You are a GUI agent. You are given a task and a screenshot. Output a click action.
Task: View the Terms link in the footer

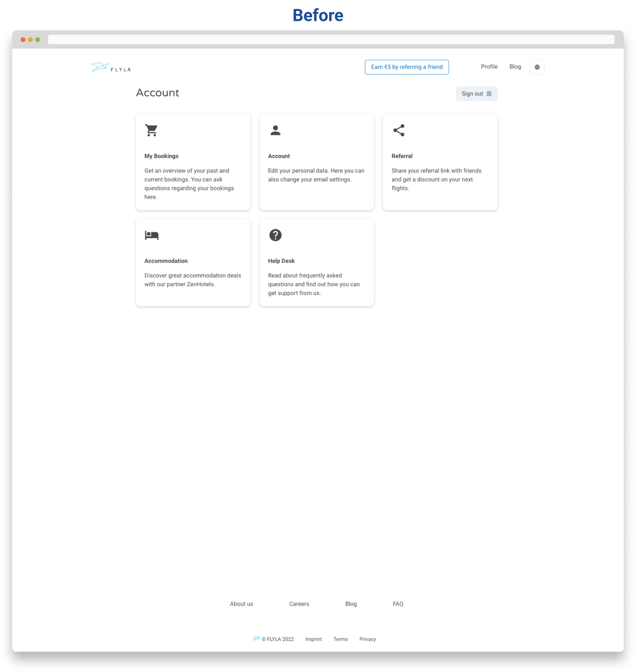coord(340,639)
